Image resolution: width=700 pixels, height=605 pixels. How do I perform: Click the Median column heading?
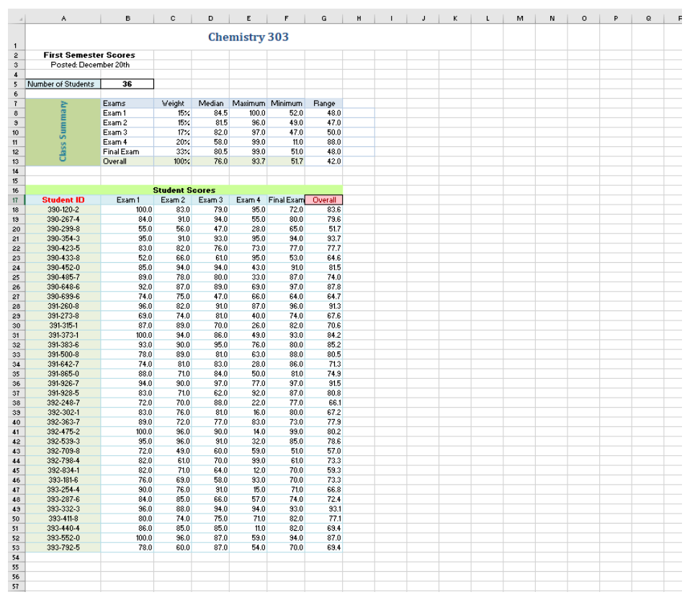pos(209,103)
